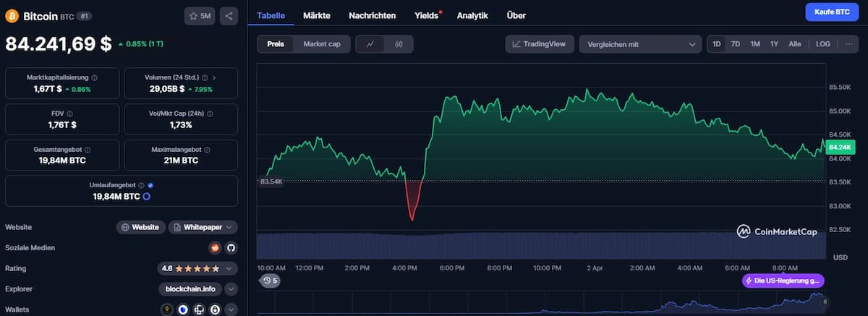Click the blue verified badge beside Umlaufangebot
Screen dimensions: 868x316
[x=150, y=185]
